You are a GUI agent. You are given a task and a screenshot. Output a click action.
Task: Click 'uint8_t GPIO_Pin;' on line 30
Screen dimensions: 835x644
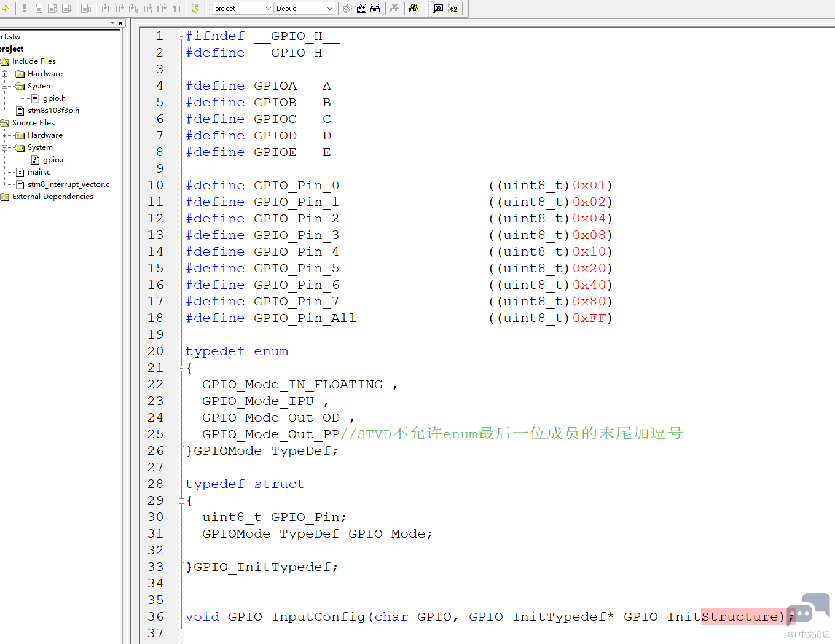coord(275,517)
